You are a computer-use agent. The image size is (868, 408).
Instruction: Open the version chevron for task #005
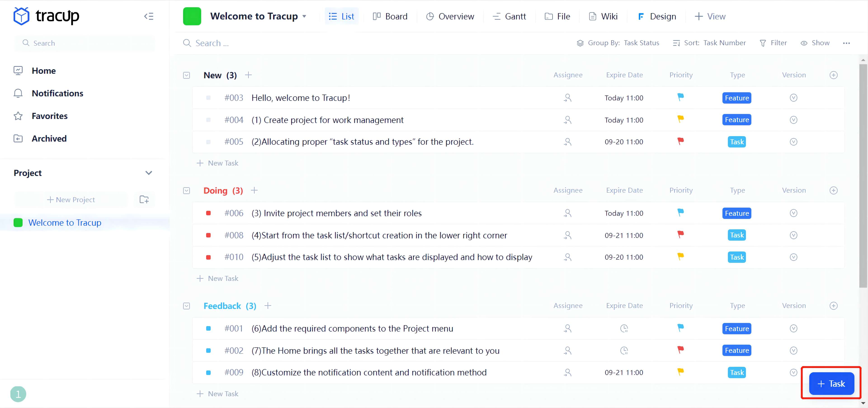794,142
